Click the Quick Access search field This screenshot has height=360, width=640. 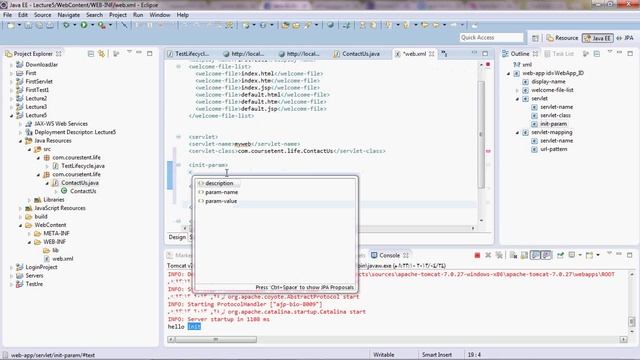pyautogui.click(x=491, y=38)
